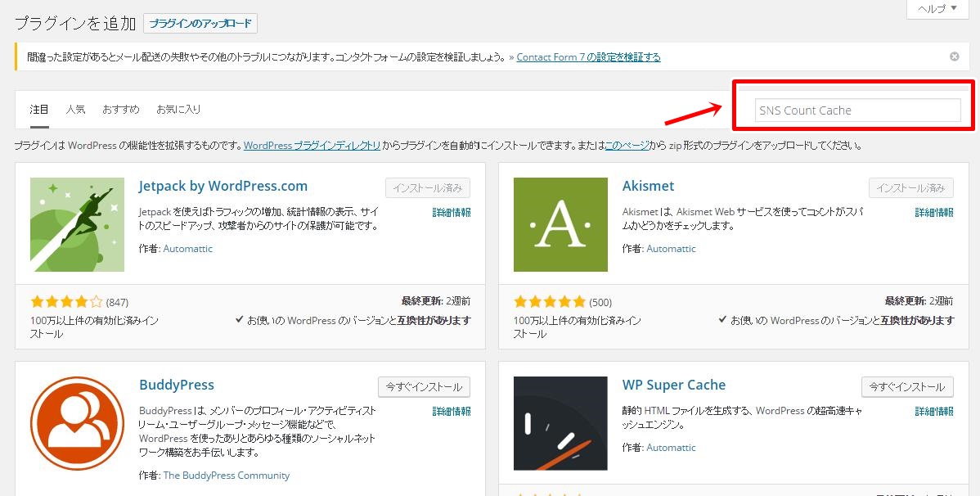Click Jetpack's author Automattic link
The width and height of the screenshot is (980, 496).
click(x=187, y=249)
